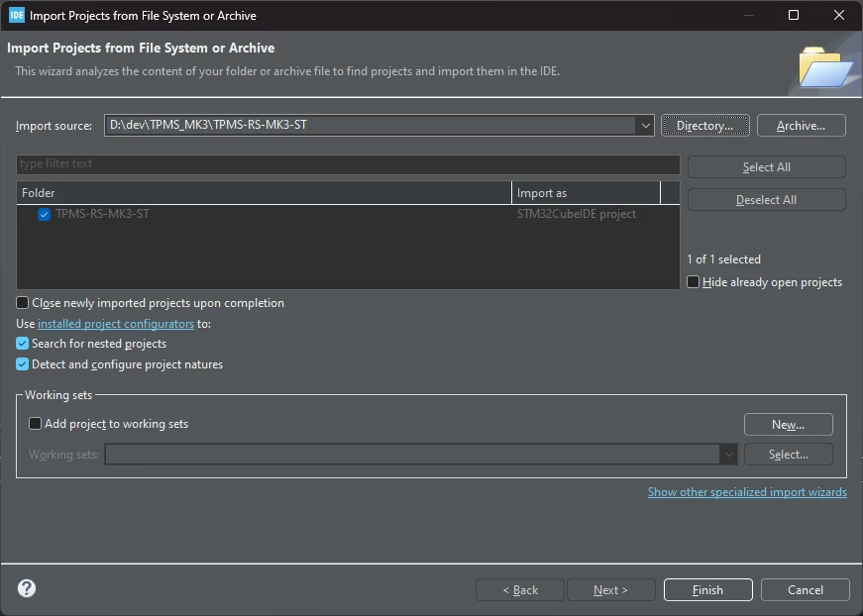Click the Next > button
Image resolution: width=863 pixels, height=616 pixels.
click(x=611, y=589)
